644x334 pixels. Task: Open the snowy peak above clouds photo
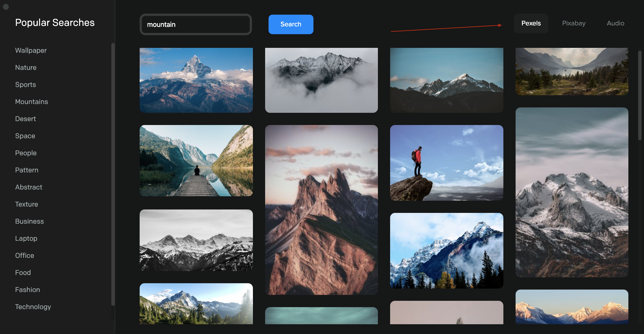pyautogui.click(x=196, y=80)
